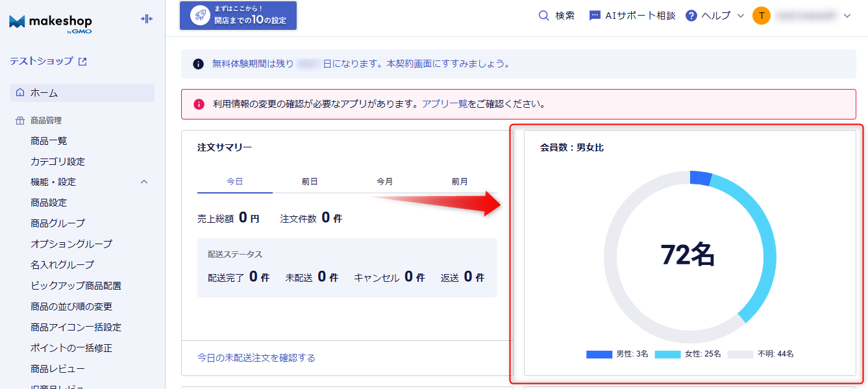Expand the help dropdown chevron
Viewport: 868px width, 389px height.
pyautogui.click(x=741, y=16)
